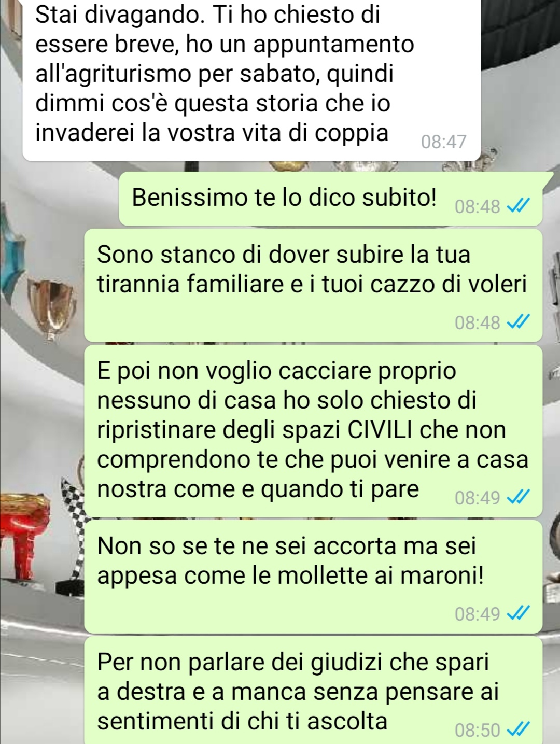
Task: Tap the 08:50 timestamp on the last message
Action: tap(477, 731)
